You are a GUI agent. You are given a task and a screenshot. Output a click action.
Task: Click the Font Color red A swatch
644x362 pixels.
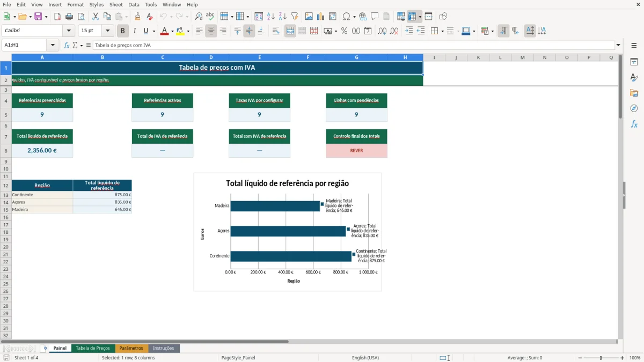coord(164,31)
